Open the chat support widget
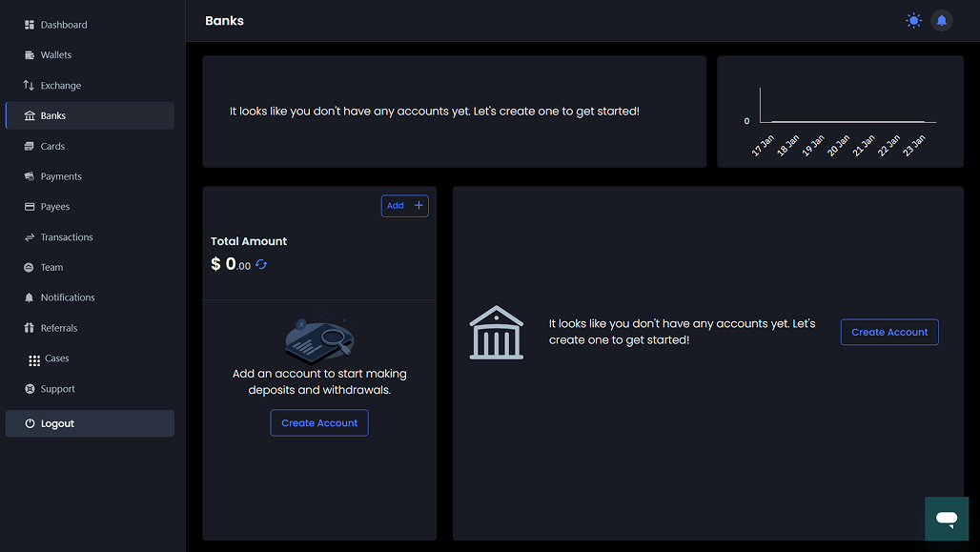The height and width of the screenshot is (552, 980). [x=946, y=519]
